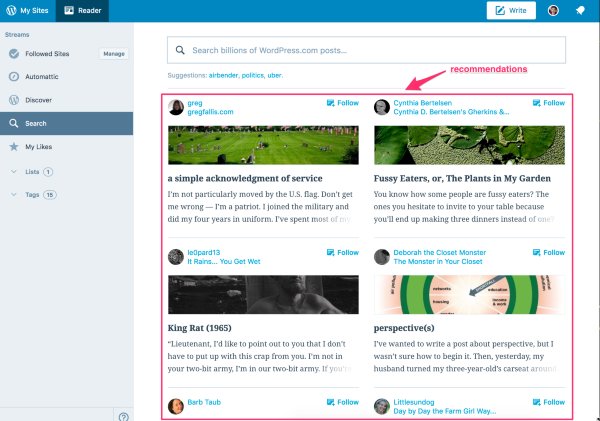The height and width of the screenshot is (421, 600).
Task: Open post 'a simple acknowledgment of service'
Action: click(x=245, y=178)
